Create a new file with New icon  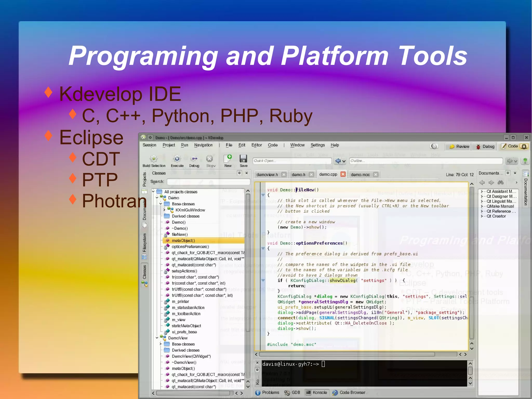(x=228, y=159)
